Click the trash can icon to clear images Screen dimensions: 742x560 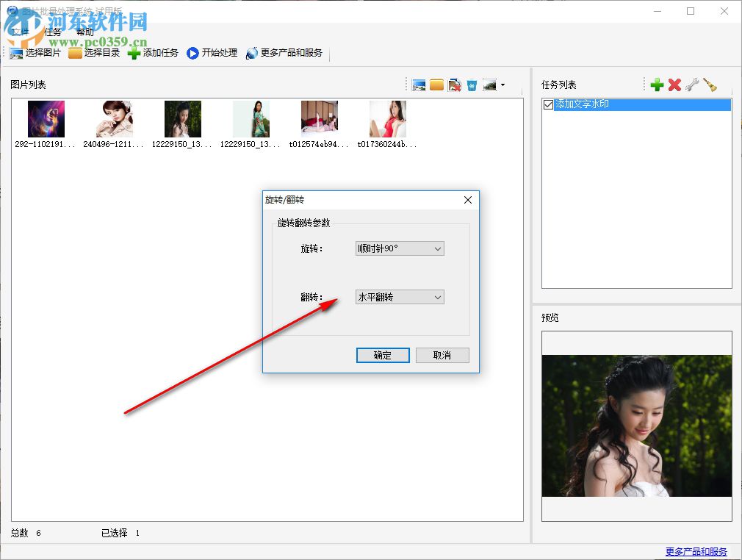(x=473, y=85)
